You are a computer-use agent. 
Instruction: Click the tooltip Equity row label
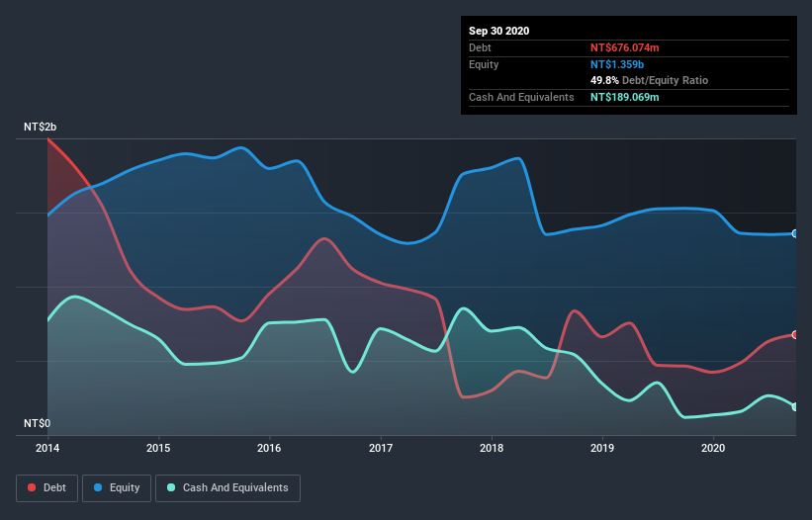484,64
